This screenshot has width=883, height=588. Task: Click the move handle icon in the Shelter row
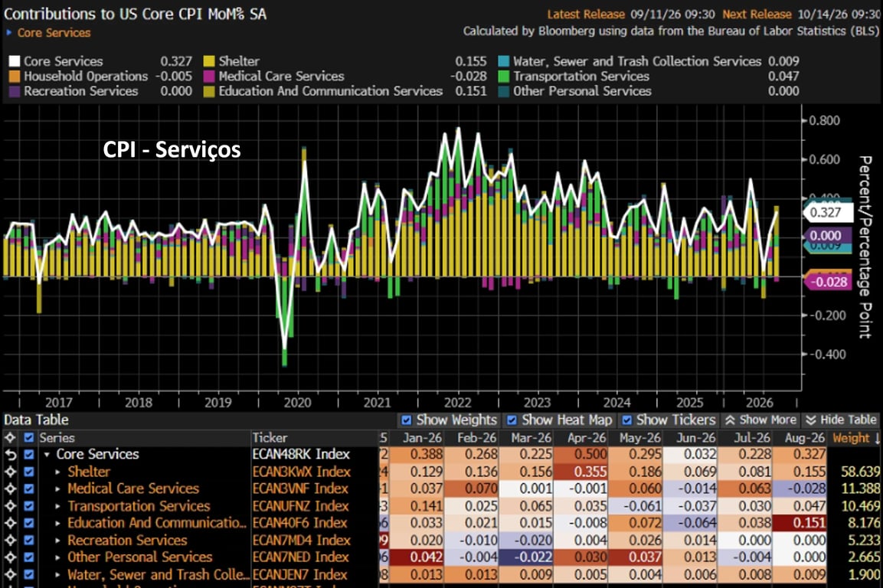tap(10, 472)
